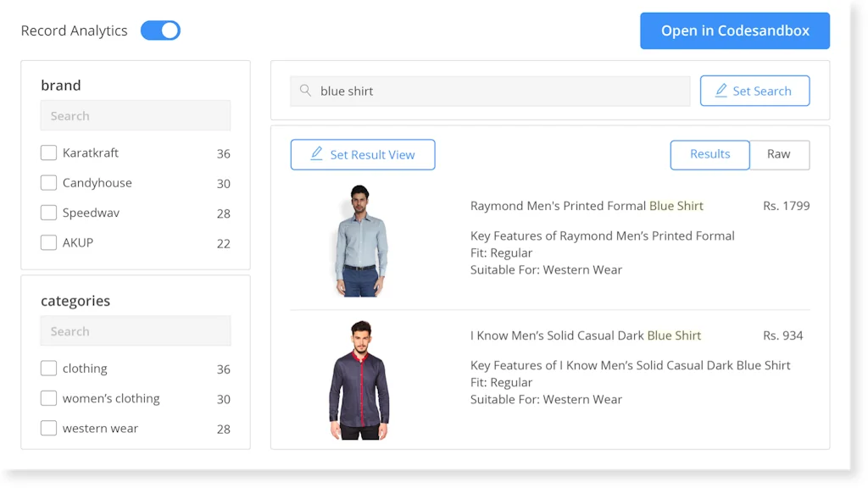Select the western wear category filter

(48, 428)
